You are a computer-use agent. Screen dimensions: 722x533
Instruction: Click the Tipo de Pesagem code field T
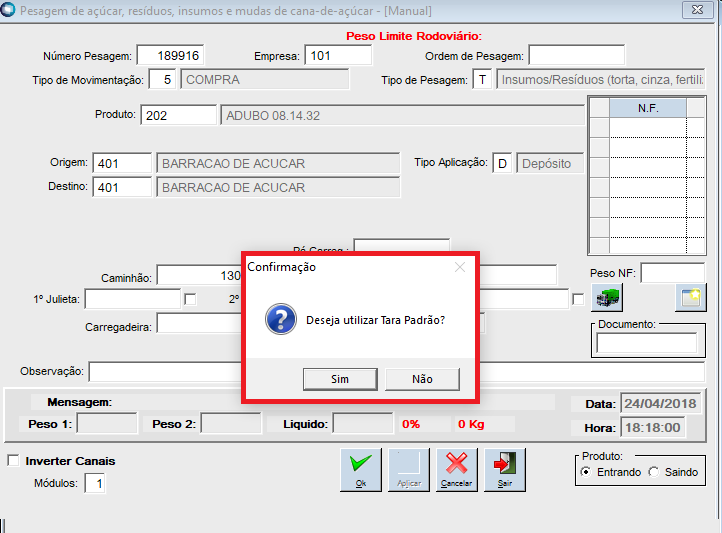coord(482,80)
